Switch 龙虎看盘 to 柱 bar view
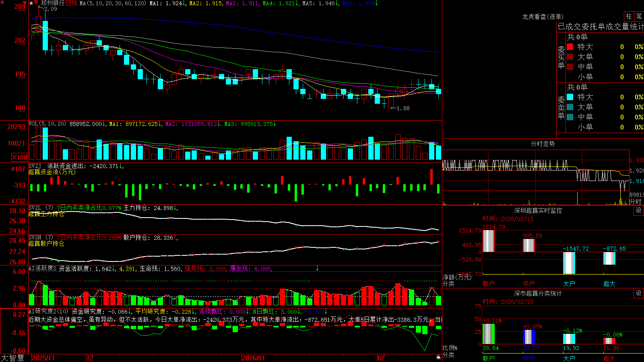The width and height of the screenshot is (644, 362). click(629, 16)
